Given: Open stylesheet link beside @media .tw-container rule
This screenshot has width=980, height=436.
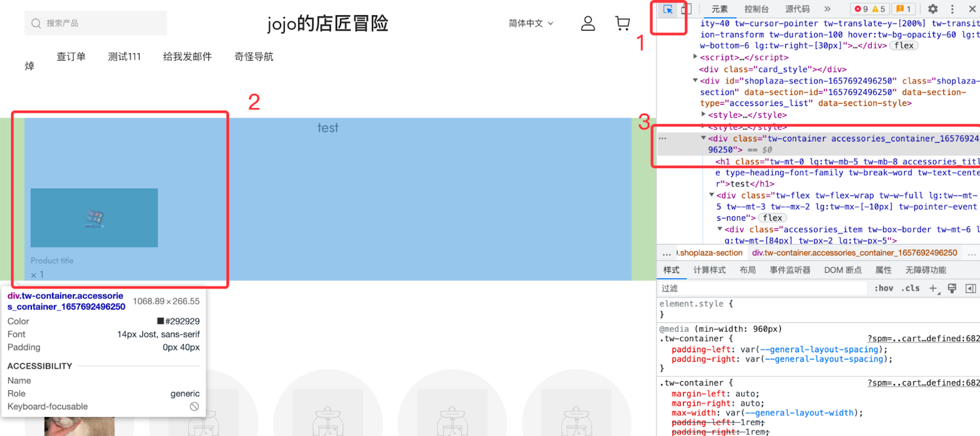Looking at the screenshot, I should [924, 339].
